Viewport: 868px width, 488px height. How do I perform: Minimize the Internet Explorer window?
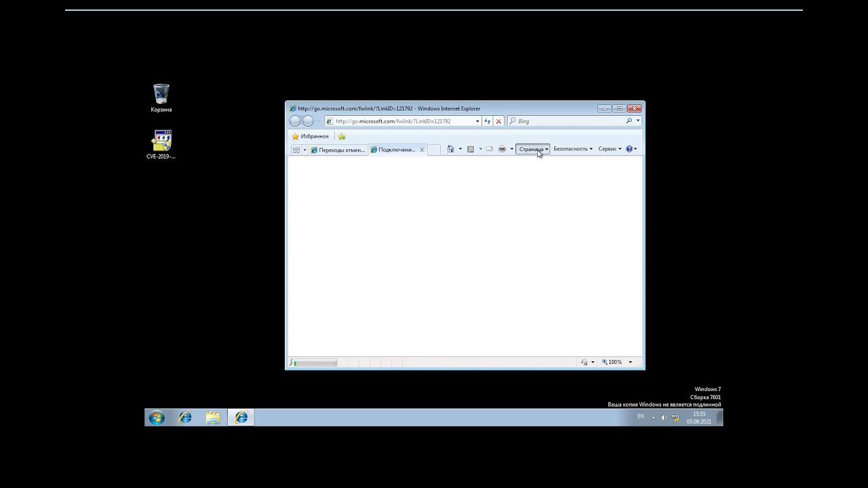click(x=604, y=108)
